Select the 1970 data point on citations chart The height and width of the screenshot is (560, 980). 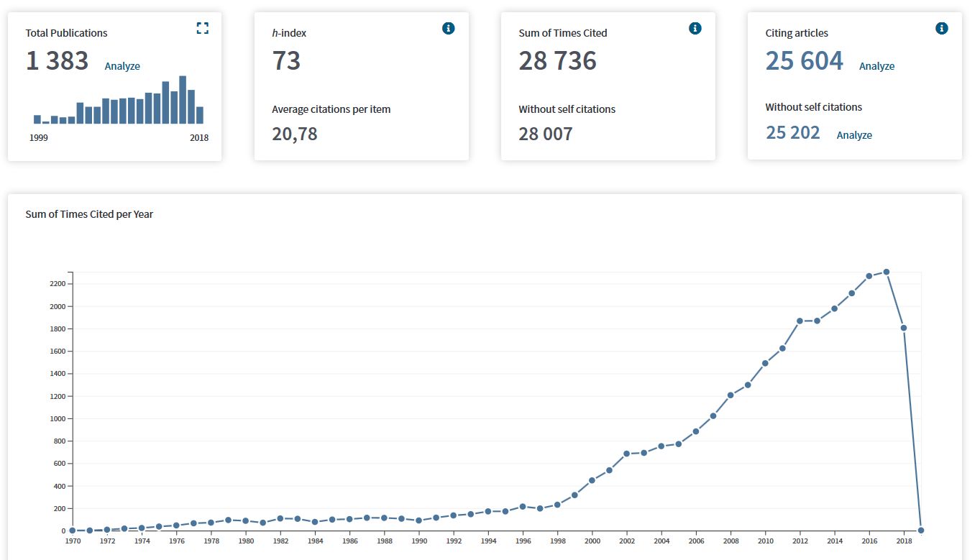tap(72, 531)
